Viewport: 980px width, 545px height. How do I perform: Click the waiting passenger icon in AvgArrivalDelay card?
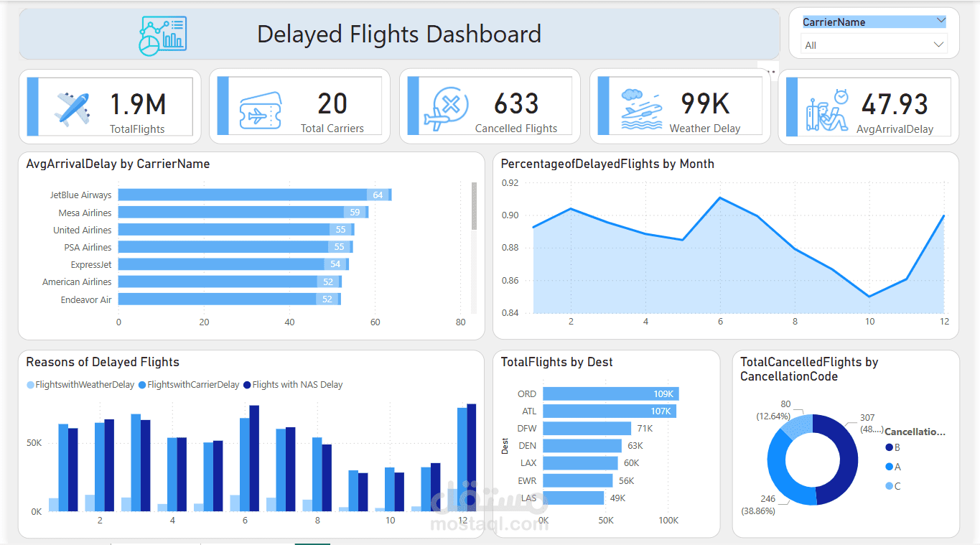tap(827, 111)
